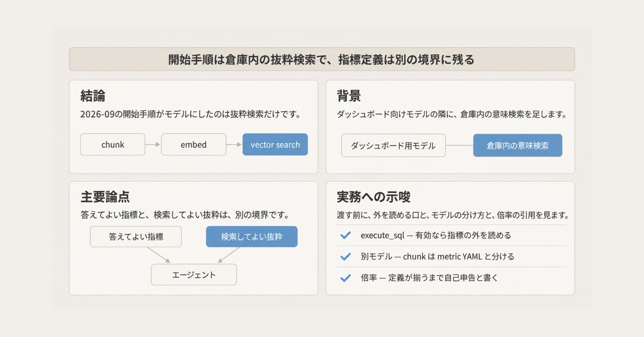Viewport: 644px width, 337px height.
Task: Click the エージェント box
Action: pyautogui.click(x=194, y=275)
